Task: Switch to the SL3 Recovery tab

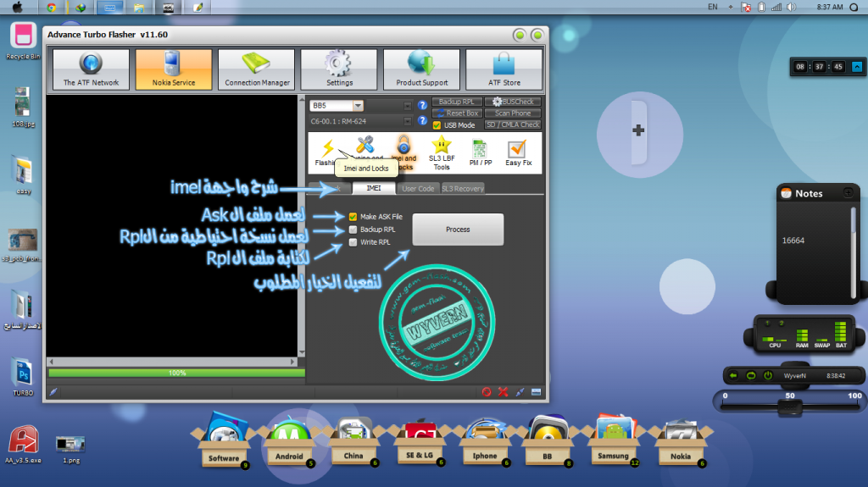Action: click(463, 189)
